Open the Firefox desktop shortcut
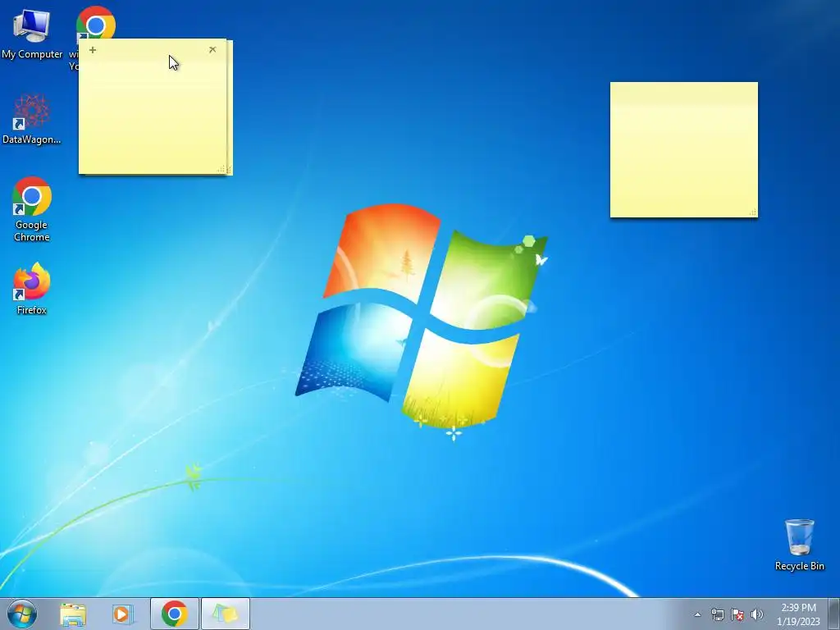The width and height of the screenshot is (840, 630). click(x=32, y=288)
